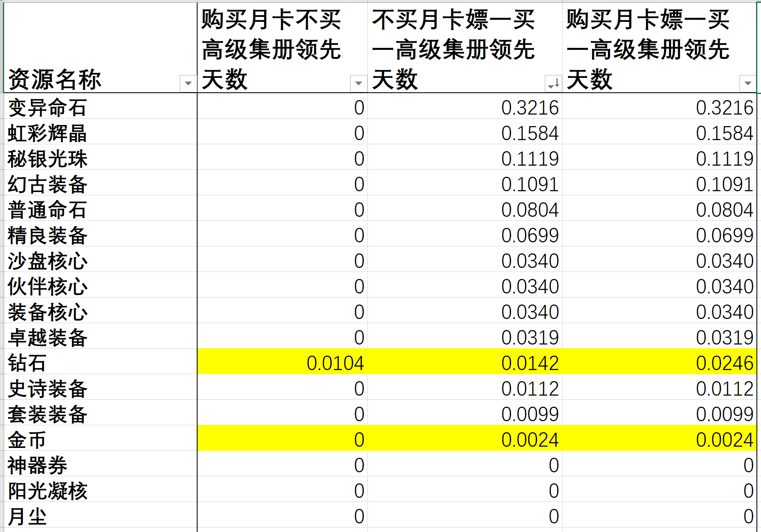The height and width of the screenshot is (532, 761).
Task: Open filter dropdown for 购买月卡嫖一买一 column
Action: 747,84
